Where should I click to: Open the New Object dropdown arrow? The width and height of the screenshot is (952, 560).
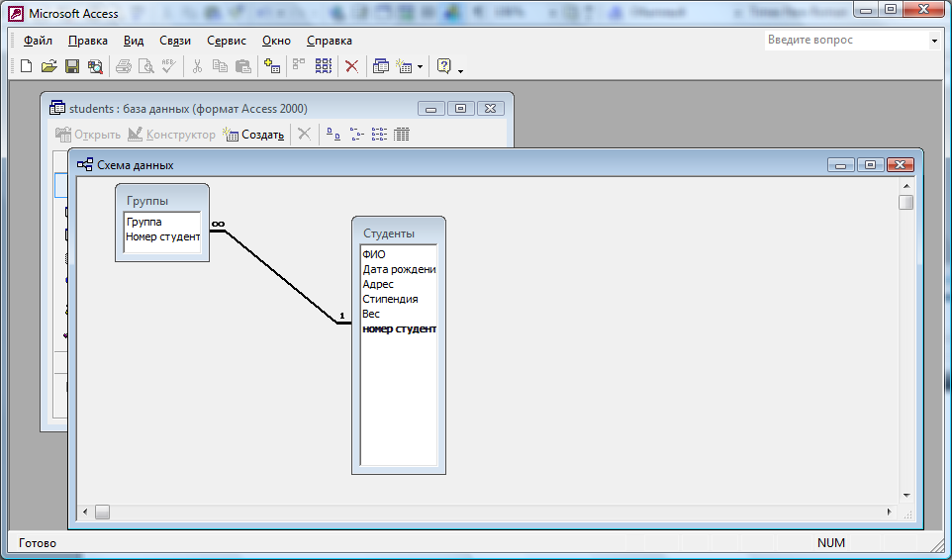(x=420, y=66)
